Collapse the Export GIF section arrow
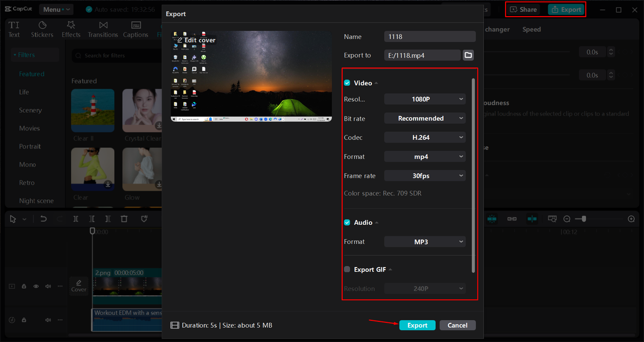The width and height of the screenshot is (644, 342). click(390, 269)
